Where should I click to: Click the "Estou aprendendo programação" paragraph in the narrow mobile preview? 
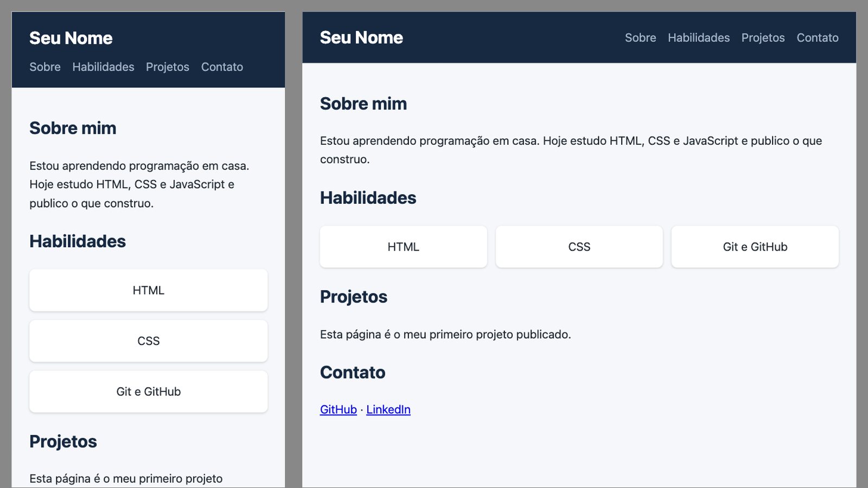139,184
